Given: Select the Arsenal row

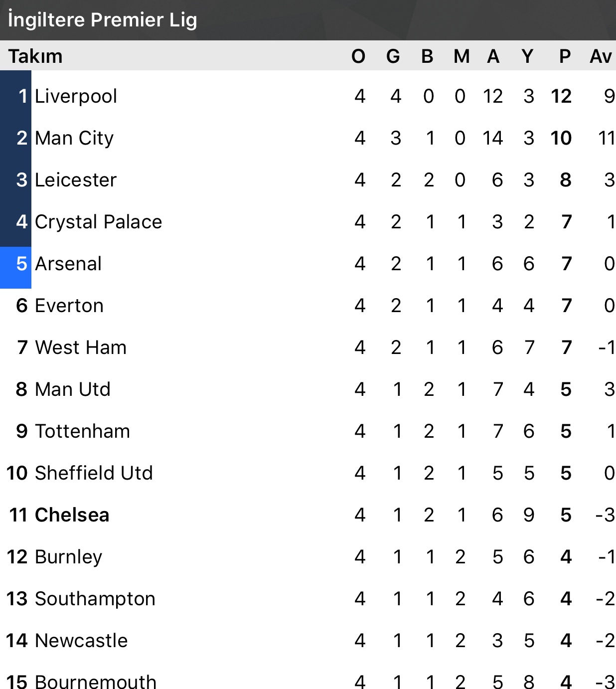Looking at the screenshot, I should click(68, 264).
